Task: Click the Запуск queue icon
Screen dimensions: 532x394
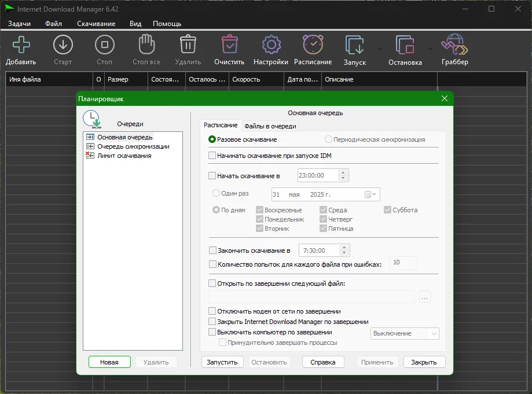Action: (x=354, y=45)
